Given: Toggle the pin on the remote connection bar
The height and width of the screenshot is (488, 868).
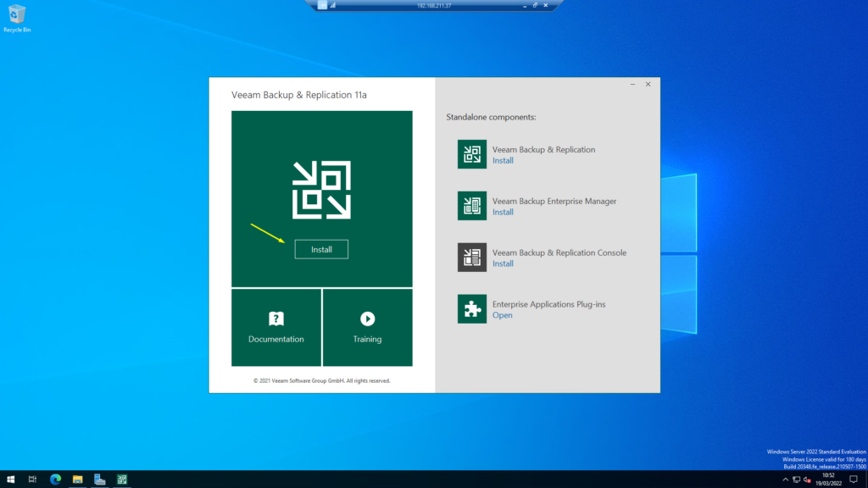Looking at the screenshot, I should pyautogui.click(x=322, y=5).
